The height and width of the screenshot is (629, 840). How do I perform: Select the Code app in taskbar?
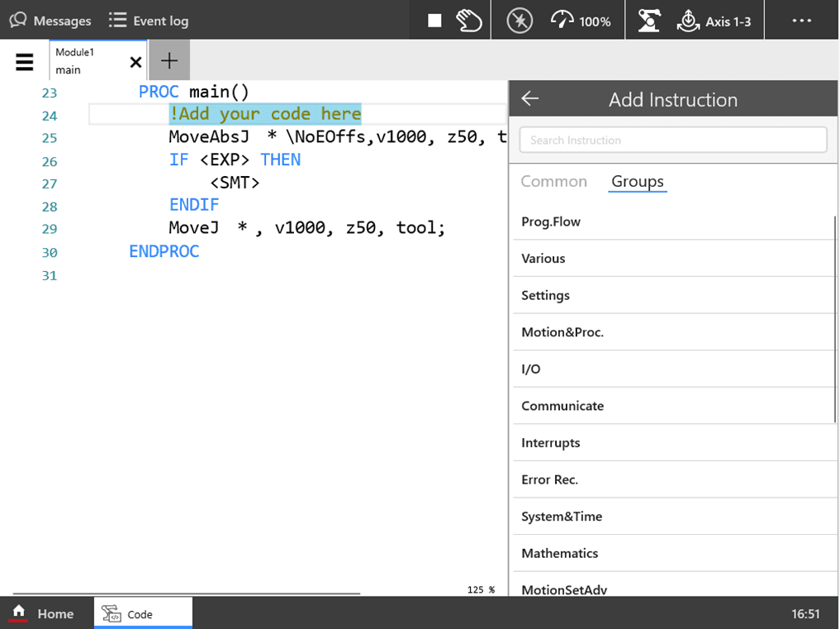point(143,613)
